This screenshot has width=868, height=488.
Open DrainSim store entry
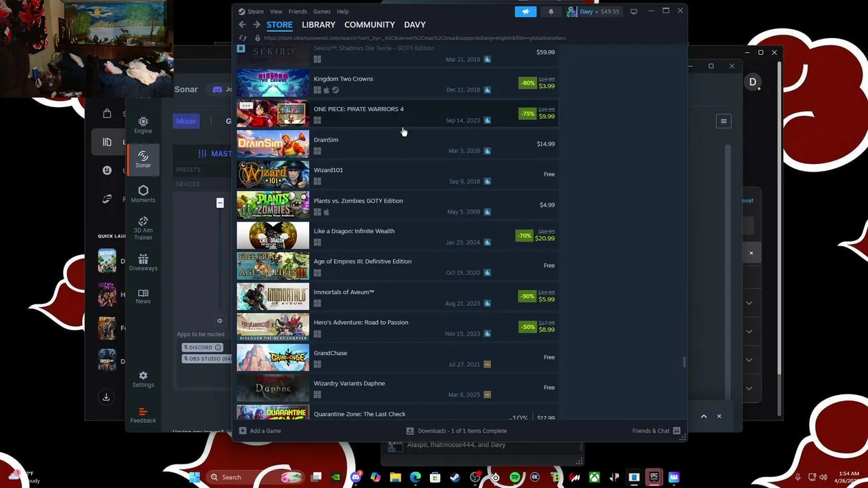pyautogui.click(x=397, y=144)
